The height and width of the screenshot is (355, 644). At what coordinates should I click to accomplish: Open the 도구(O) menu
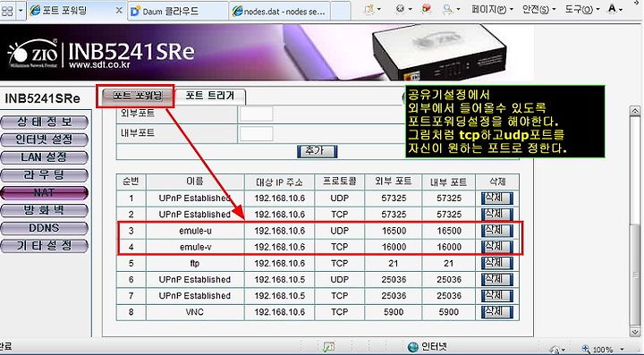pyautogui.click(x=582, y=10)
